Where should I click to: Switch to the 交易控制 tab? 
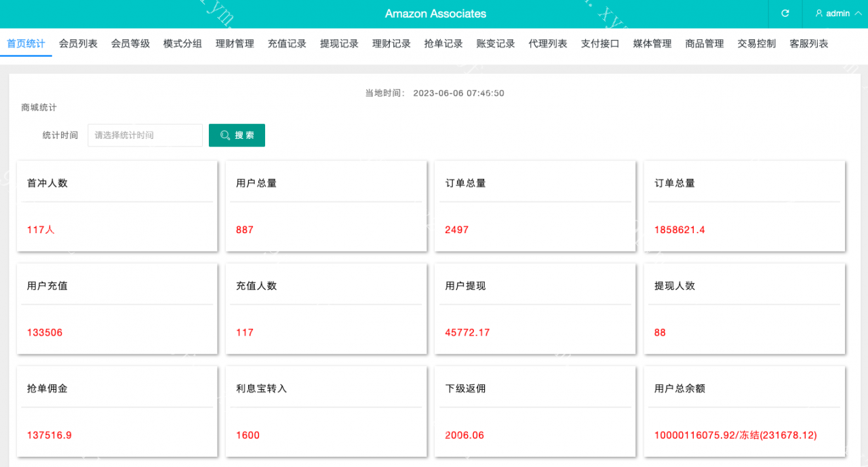pyautogui.click(x=757, y=43)
